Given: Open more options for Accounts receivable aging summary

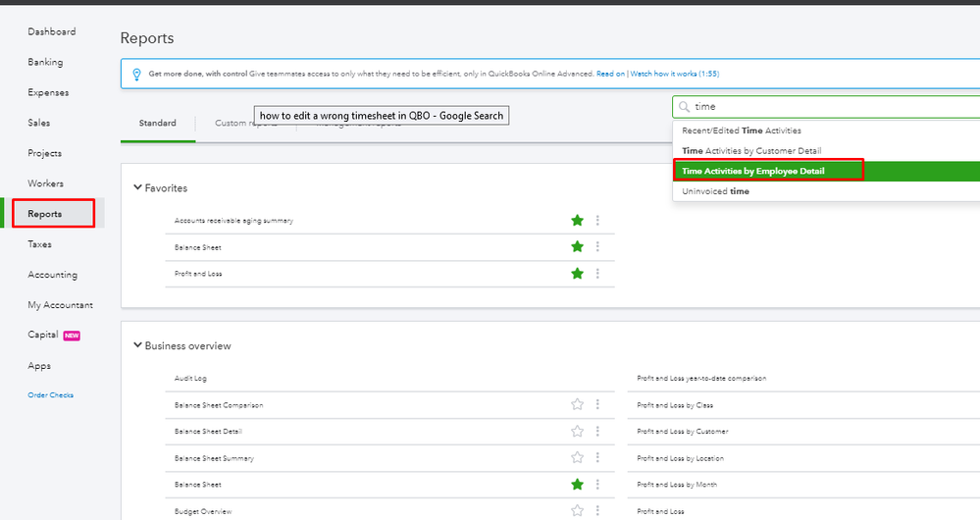Looking at the screenshot, I should pyautogui.click(x=597, y=221).
